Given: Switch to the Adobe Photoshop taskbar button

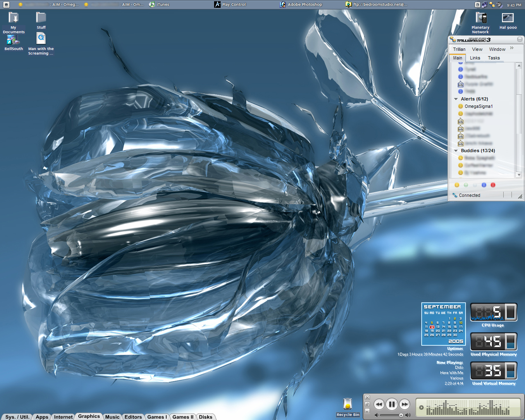Looking at the screenshot, I should (x=301, y=5).
